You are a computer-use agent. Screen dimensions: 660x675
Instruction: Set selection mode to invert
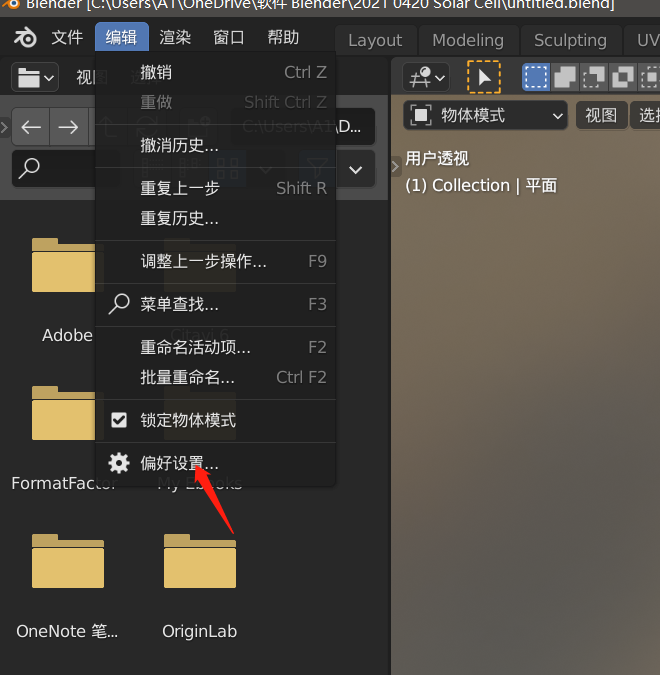coord(623,77)
